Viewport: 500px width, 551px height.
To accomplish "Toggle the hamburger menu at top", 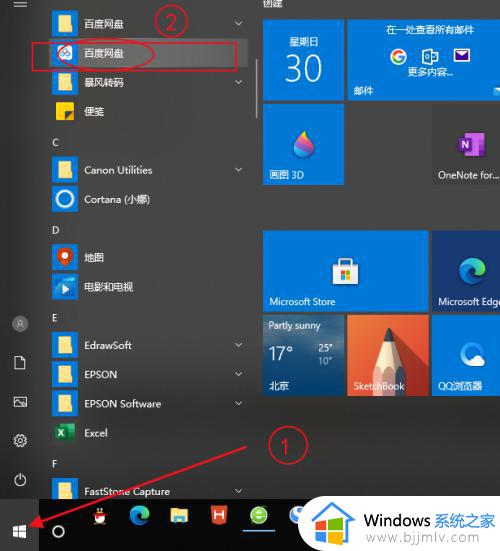I will (x=20, y=4).
